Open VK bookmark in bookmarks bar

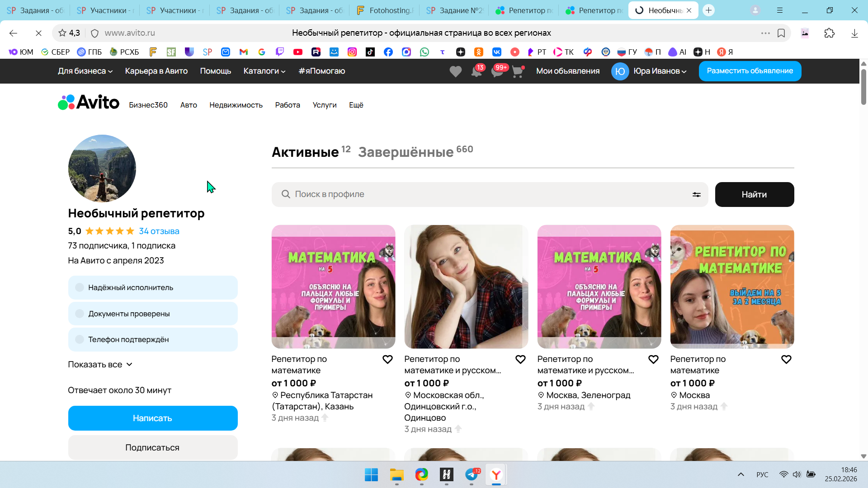point(496,52)
